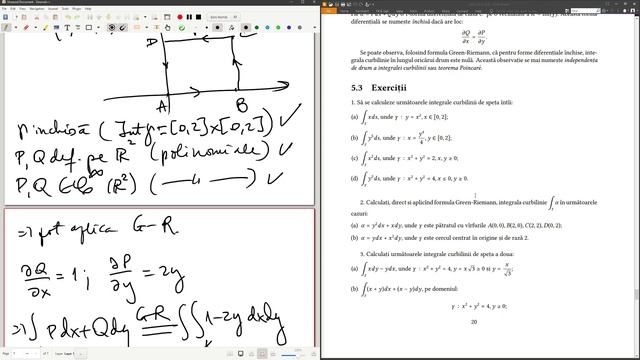Toggle the Stroke Recognizer snapping tool
This screenshot has width=640, height=360.
tap(122, 28)
